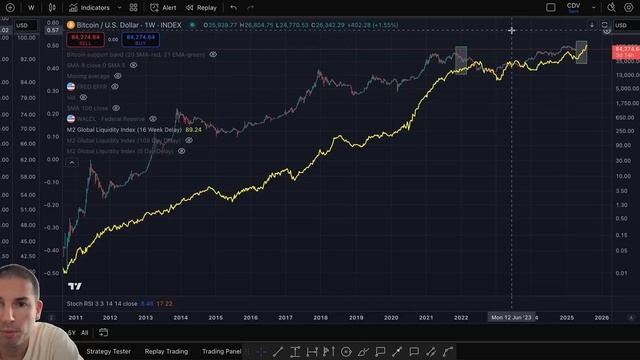Expand the arrow beside Indicators
The image size is (640, 360).
tap(119, 7)
